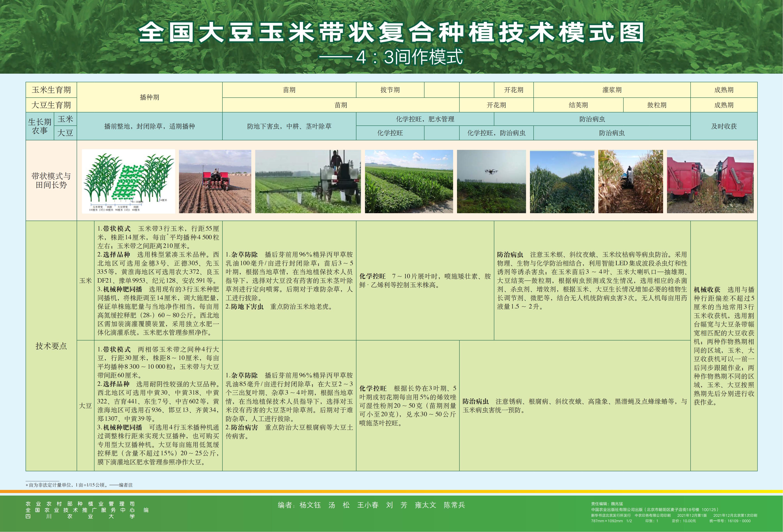Click the row header 大豆生育期

click(x=51, y=105)
